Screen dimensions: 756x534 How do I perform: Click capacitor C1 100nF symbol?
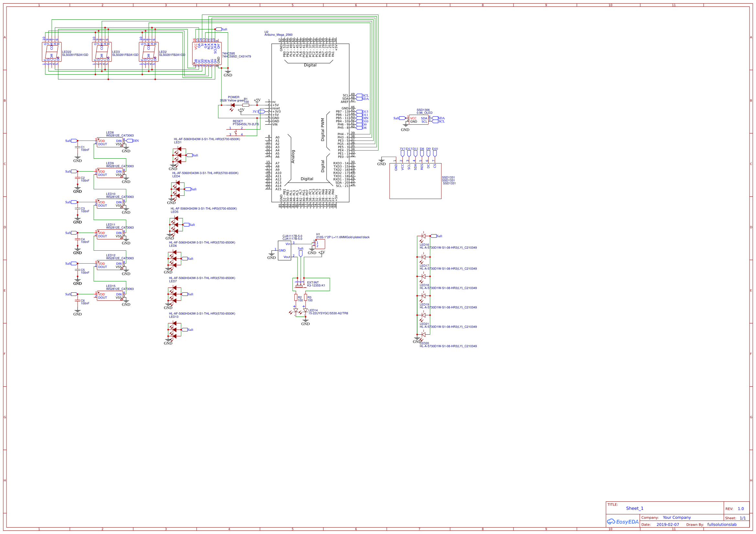pyautogui.click(x=78, y=148)
